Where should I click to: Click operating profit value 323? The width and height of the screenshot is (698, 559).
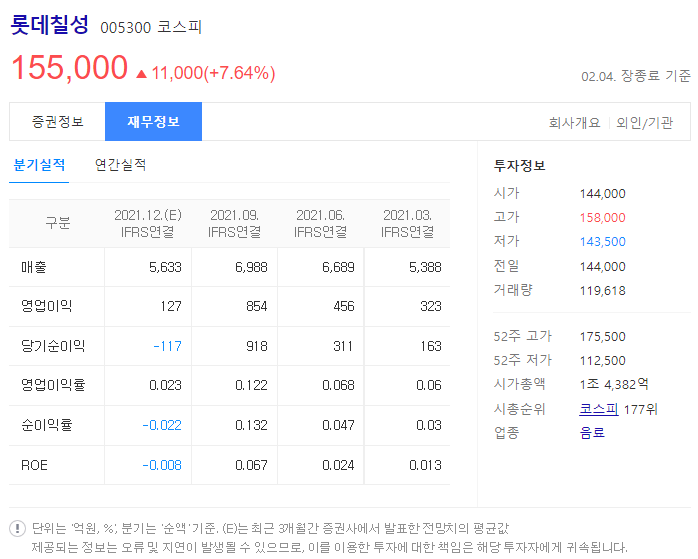coord(430,306)
